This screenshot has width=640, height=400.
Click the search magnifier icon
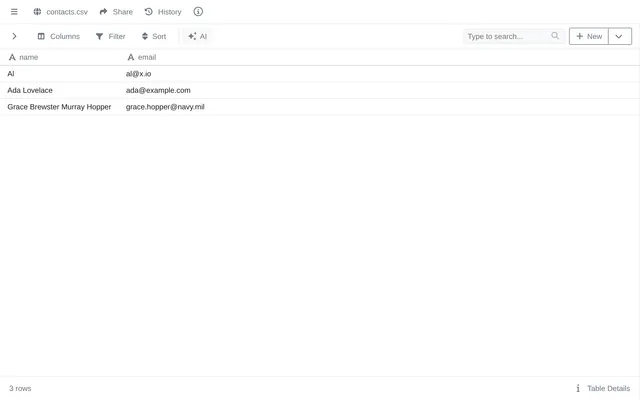(x=555, y=36)
